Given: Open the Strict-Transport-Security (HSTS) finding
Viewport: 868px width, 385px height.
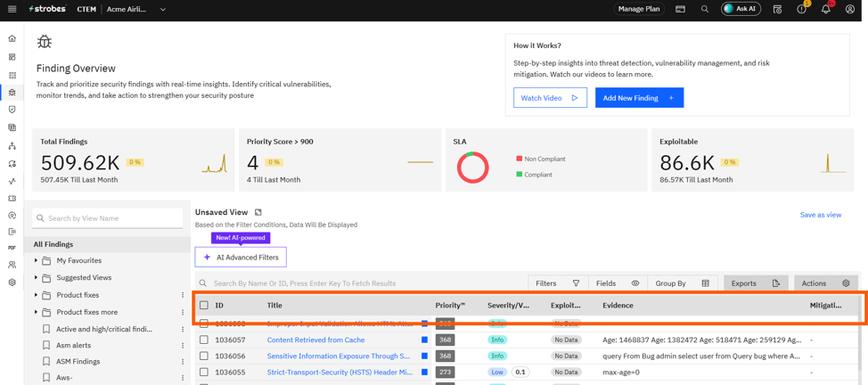Looking at the screenshot, I should [340, 373].
